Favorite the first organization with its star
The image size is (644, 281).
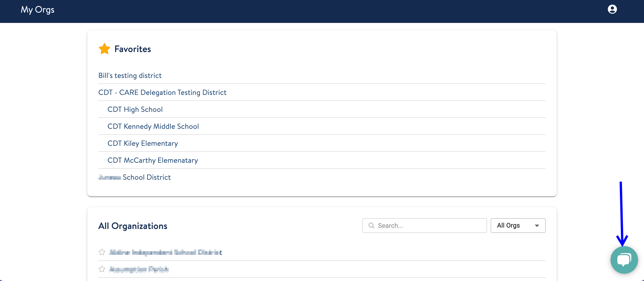tap(102, 252)
